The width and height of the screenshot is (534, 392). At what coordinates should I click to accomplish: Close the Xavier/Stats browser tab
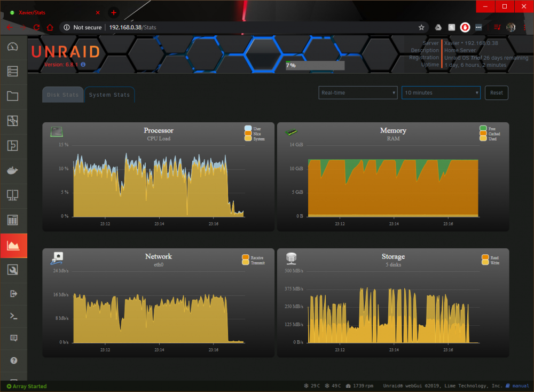98,13
